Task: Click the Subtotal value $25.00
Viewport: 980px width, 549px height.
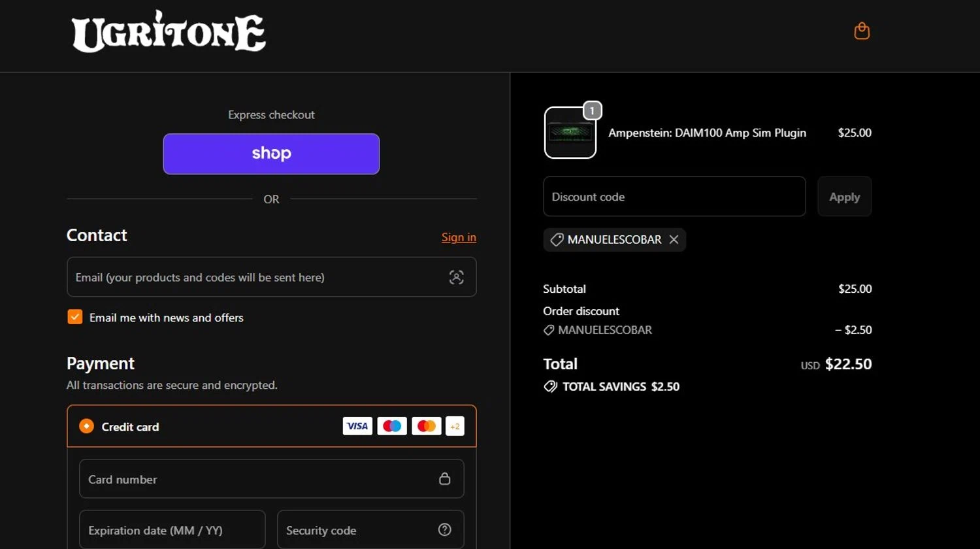Action: click(x=855, y=289)
